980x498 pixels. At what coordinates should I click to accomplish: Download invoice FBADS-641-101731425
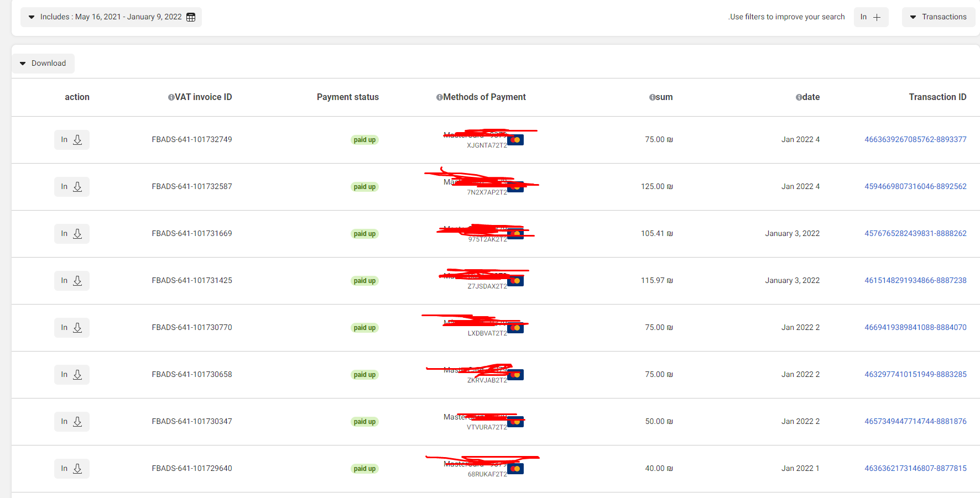click(x=72, y=281)
